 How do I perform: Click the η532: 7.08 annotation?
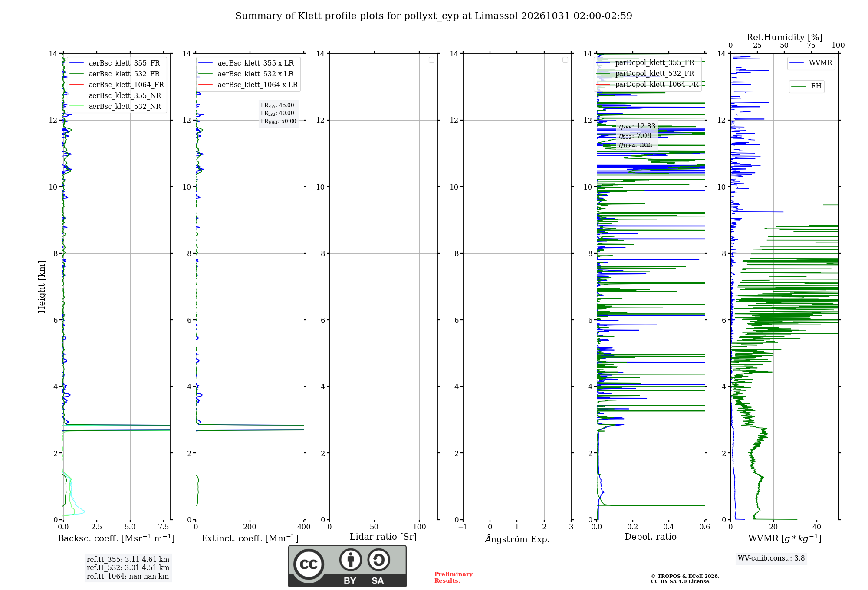point(635,136)
